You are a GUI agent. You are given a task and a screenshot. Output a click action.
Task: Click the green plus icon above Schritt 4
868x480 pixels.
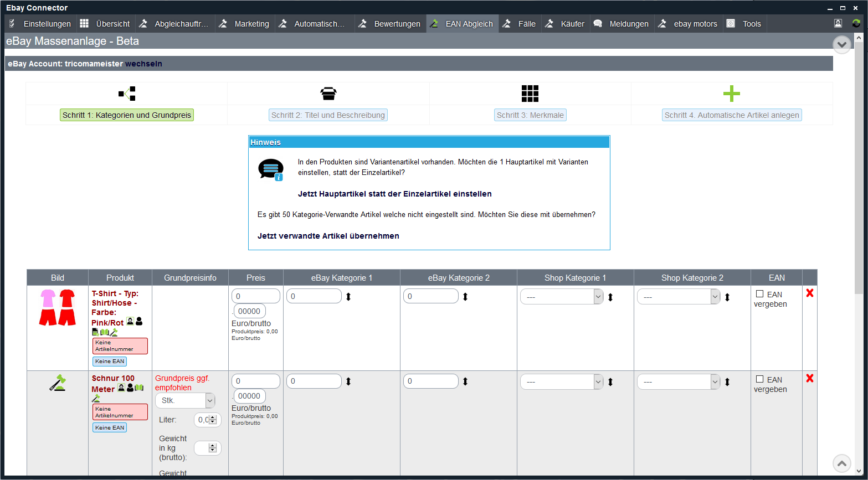(x=732, y=94)
